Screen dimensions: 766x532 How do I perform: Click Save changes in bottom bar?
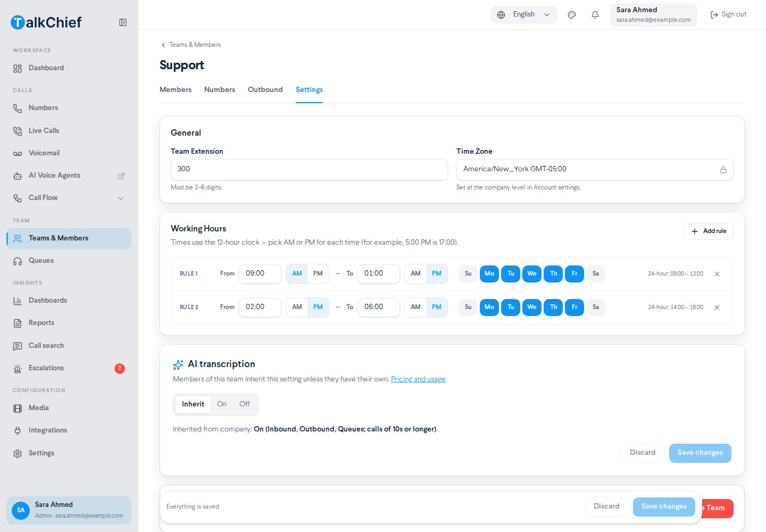tap(664, 506)
